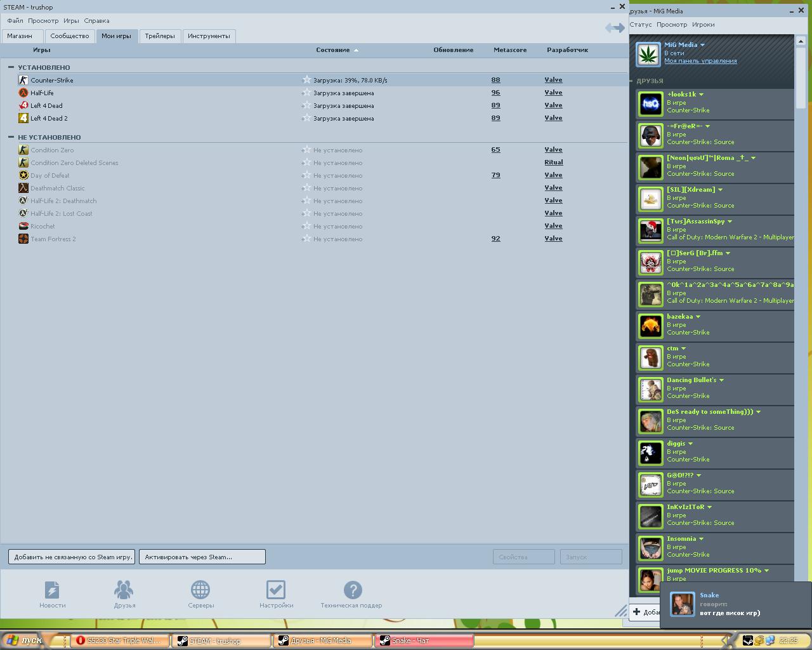Click the Deathmatch Classic icon
This screenshot has height=650, width=812.
(x=23, y=188)
